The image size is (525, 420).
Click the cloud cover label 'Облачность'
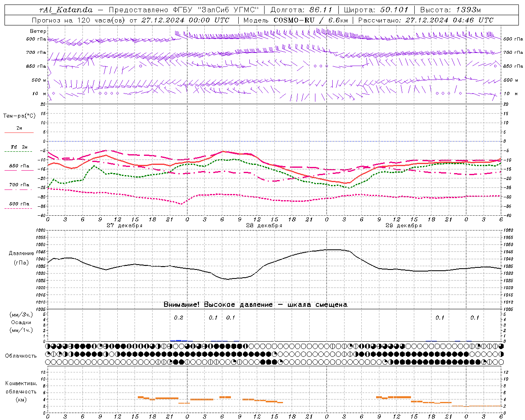[x=21, y=356]
